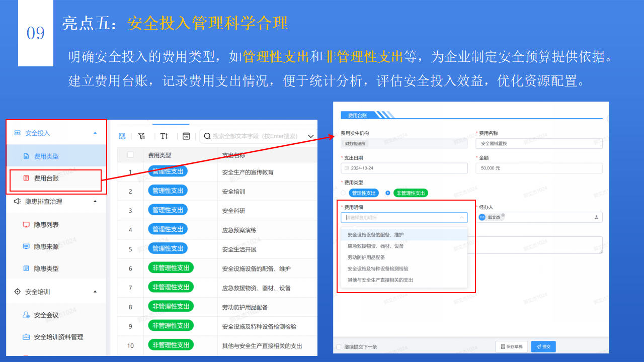Click the text-size (TI) toolbar icon

point(164,136)
